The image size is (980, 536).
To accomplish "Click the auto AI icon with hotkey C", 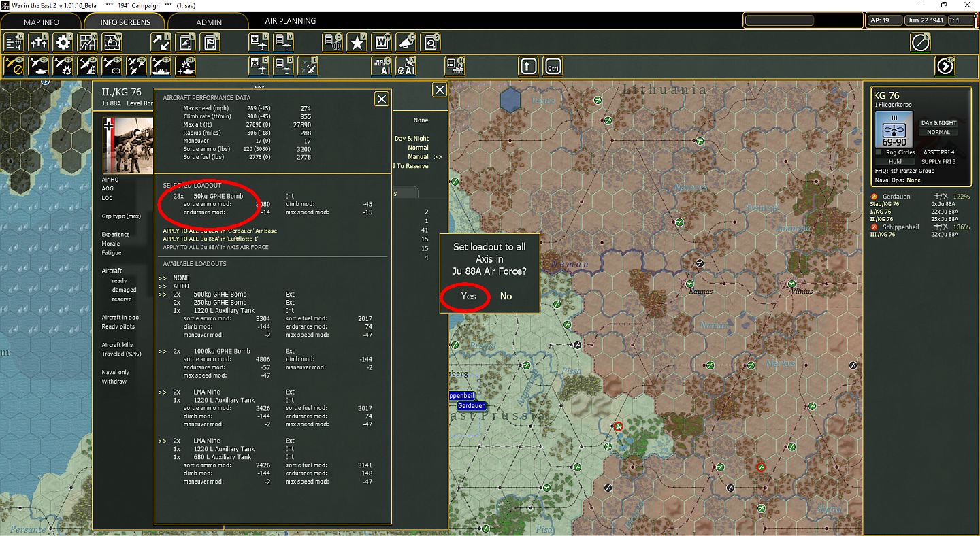I will [382, 66].
